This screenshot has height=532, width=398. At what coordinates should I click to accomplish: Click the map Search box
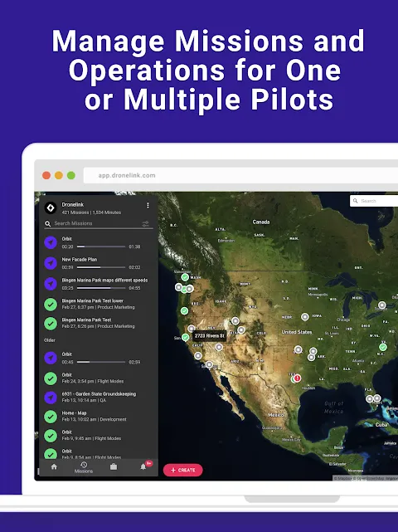[x=374, y=201]
